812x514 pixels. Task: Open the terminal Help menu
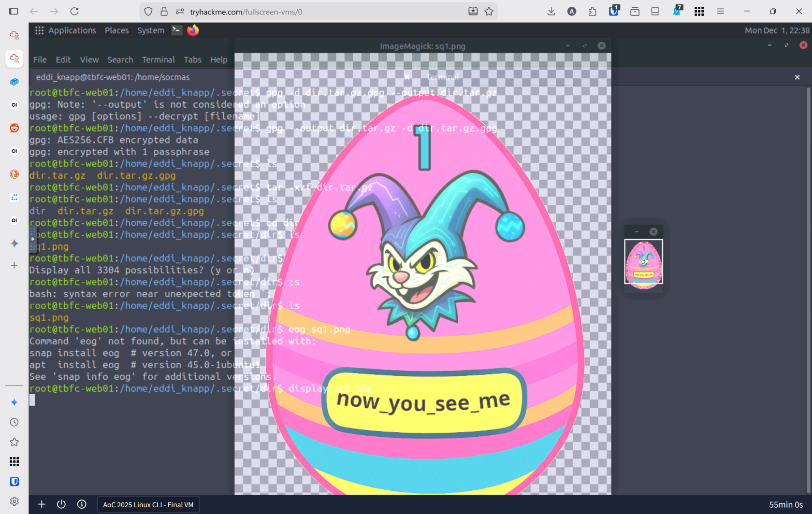219,59
